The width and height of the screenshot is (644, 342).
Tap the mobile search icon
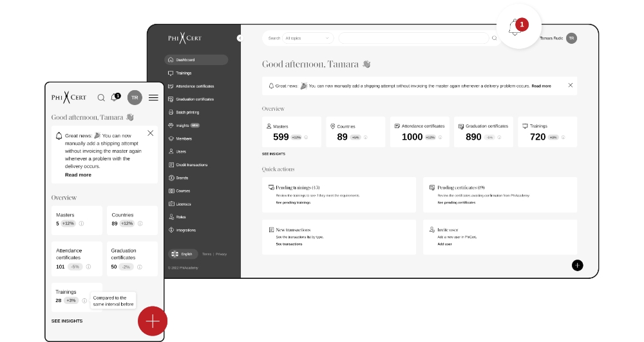click(101, 98)
